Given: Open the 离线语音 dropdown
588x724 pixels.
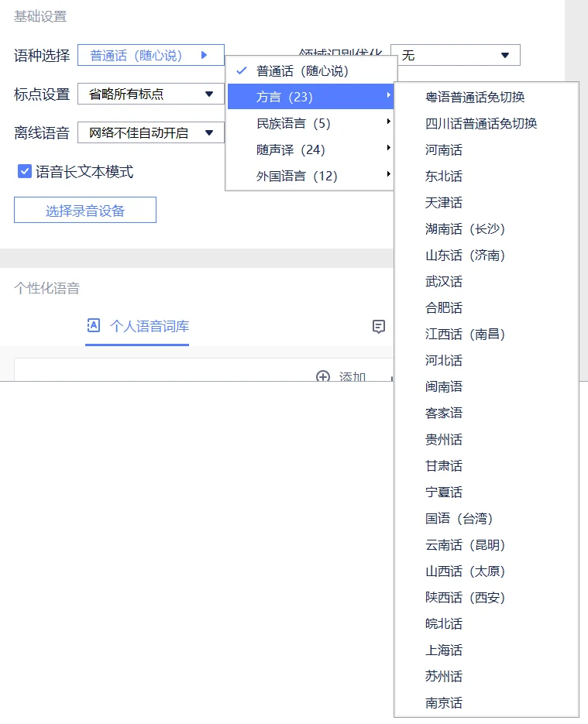Looking at the screenshot, I should (x=150, y=133).
